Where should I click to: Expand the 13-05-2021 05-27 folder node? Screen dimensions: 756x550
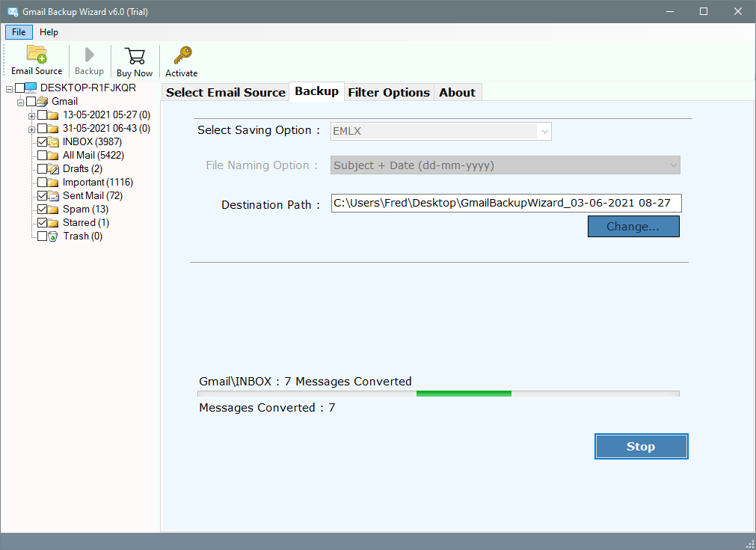pyautogui.click(x=32, y=116)
